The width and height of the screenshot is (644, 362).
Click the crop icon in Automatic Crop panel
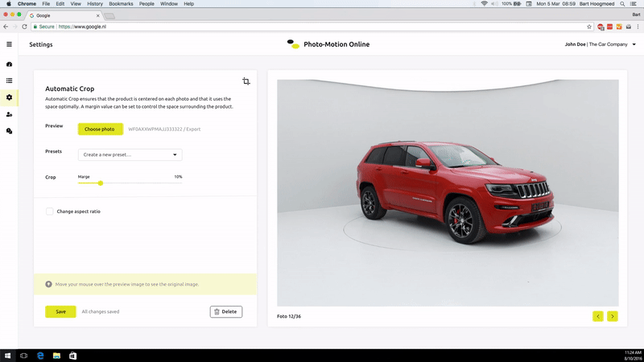(246, 81)
